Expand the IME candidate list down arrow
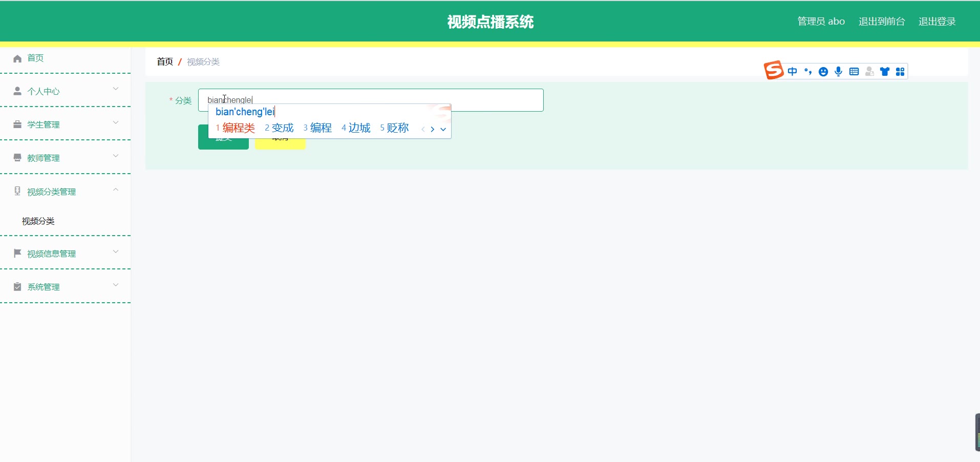This screenshot has width=980, height=462. click(x=443, y=129)
